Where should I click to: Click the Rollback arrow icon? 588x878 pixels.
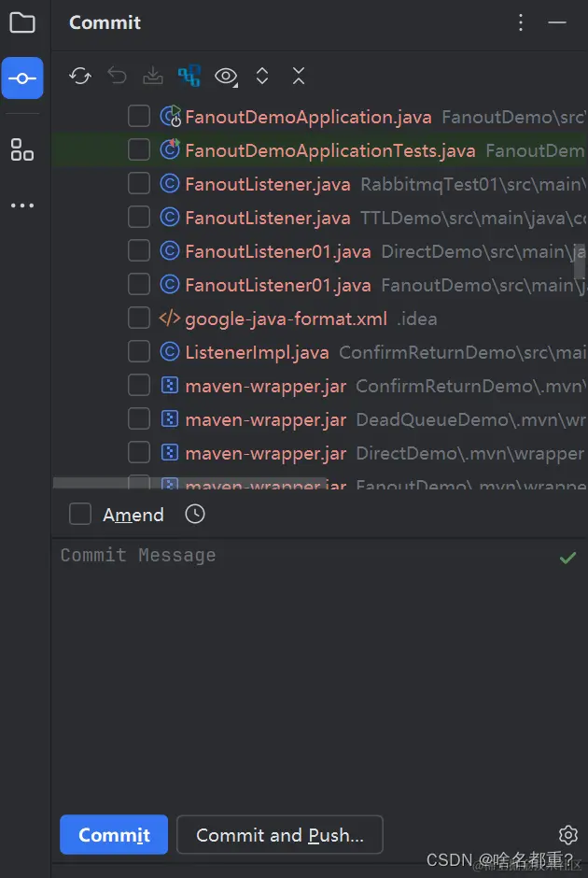coord(117,76)
